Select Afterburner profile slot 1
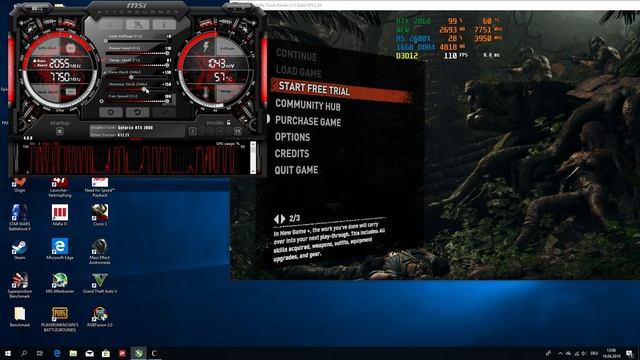Viewport: 640px width, 360px height. (x=193, y=131)
